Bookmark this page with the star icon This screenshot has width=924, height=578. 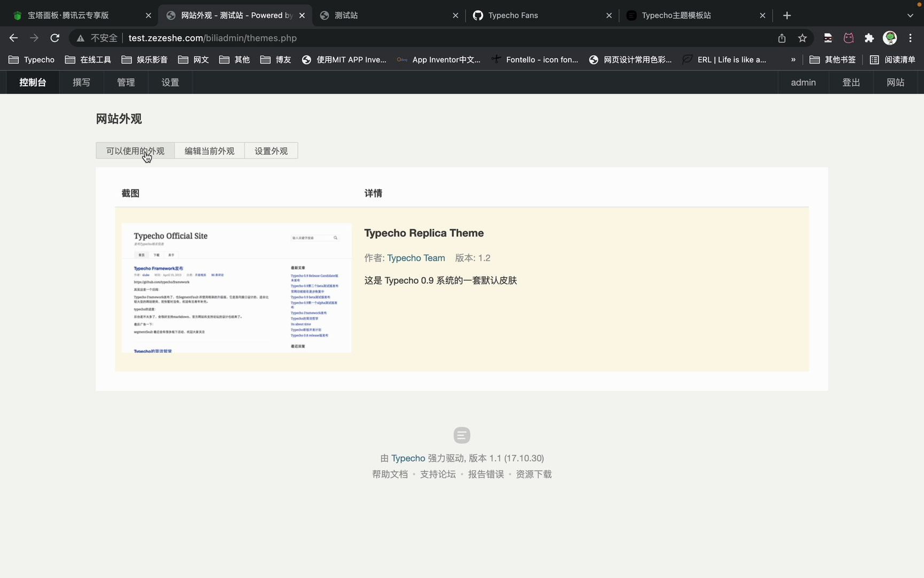[802, 38]
